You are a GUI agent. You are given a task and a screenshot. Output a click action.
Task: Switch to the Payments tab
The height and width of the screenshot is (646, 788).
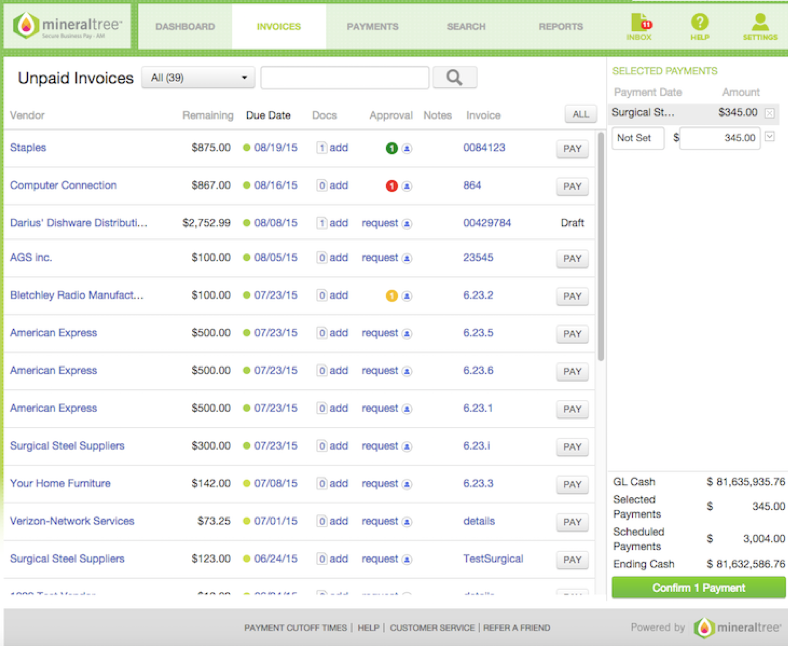coord(372,27)
